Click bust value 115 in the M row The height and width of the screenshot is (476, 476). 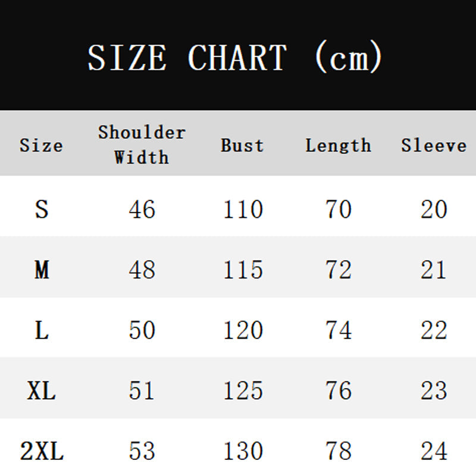(x=243, y=270)
